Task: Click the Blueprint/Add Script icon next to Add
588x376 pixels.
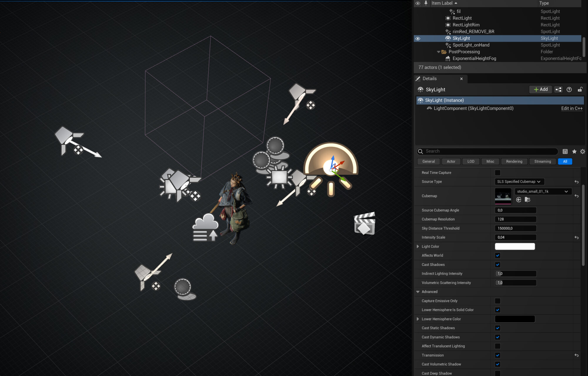Action: click(x=558, y=90)
